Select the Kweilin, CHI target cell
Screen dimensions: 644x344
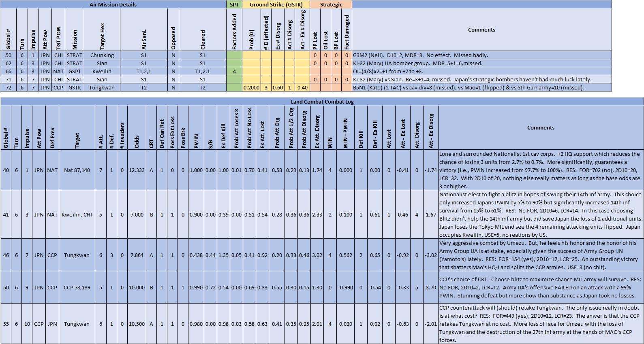(77, 214)
